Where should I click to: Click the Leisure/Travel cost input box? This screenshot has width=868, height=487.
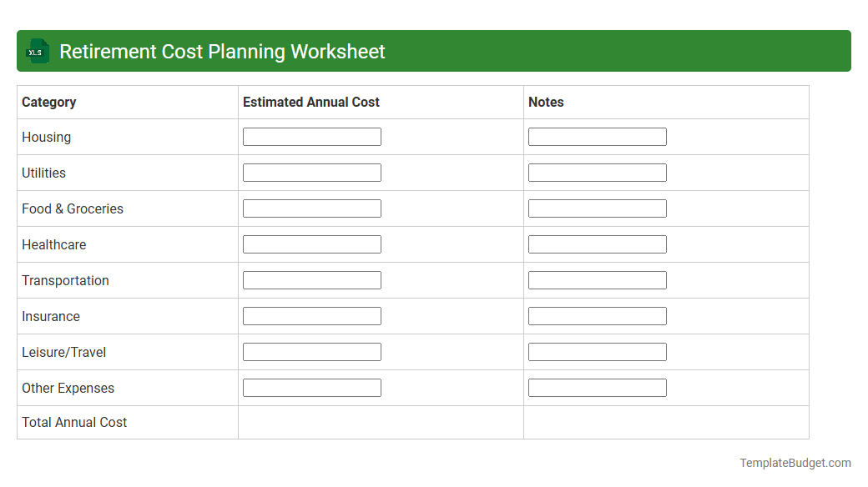point(311,351)
